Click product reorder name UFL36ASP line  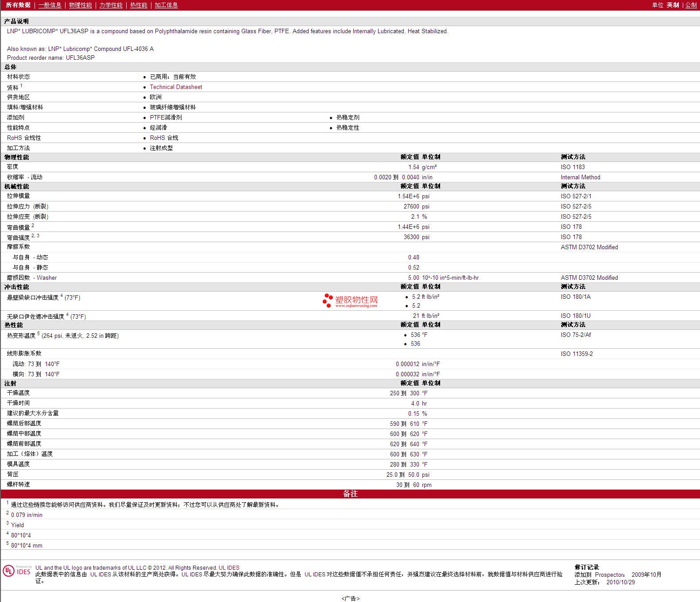(50, 58)
